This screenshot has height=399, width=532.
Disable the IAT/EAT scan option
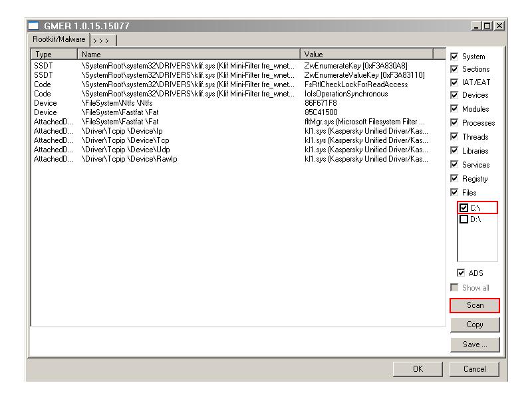pyautogui.click(x=455, y=82)
